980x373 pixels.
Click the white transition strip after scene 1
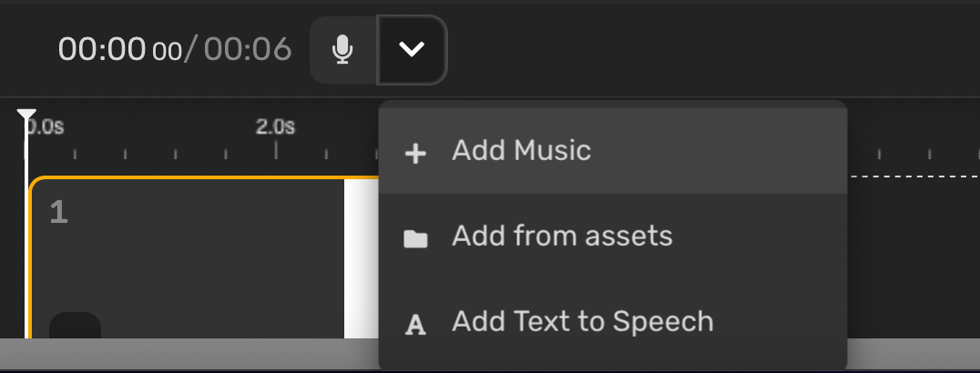point(362,259)
